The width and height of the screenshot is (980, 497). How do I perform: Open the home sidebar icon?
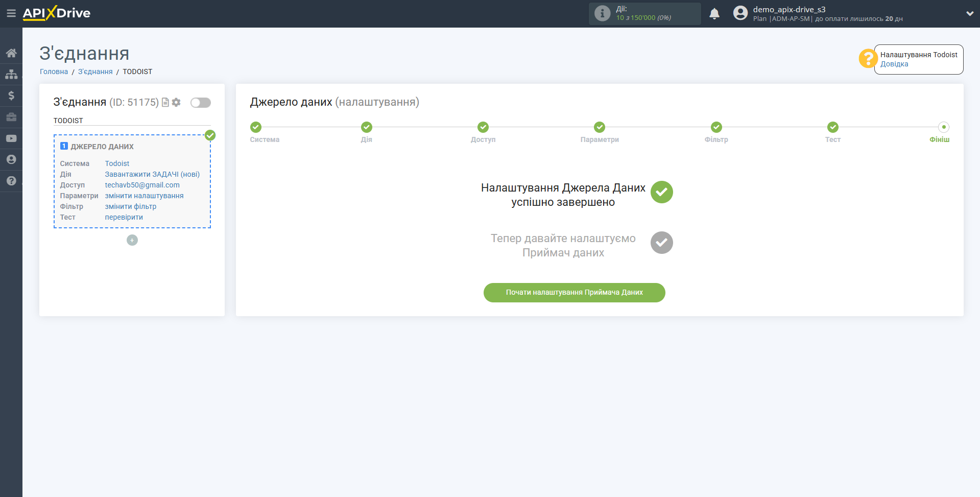point(11,53)
